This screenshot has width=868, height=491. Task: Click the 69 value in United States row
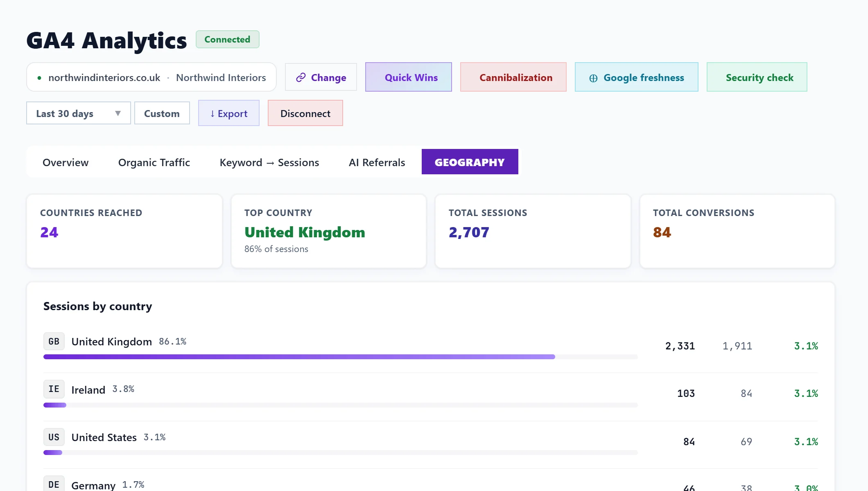point(746,442)
